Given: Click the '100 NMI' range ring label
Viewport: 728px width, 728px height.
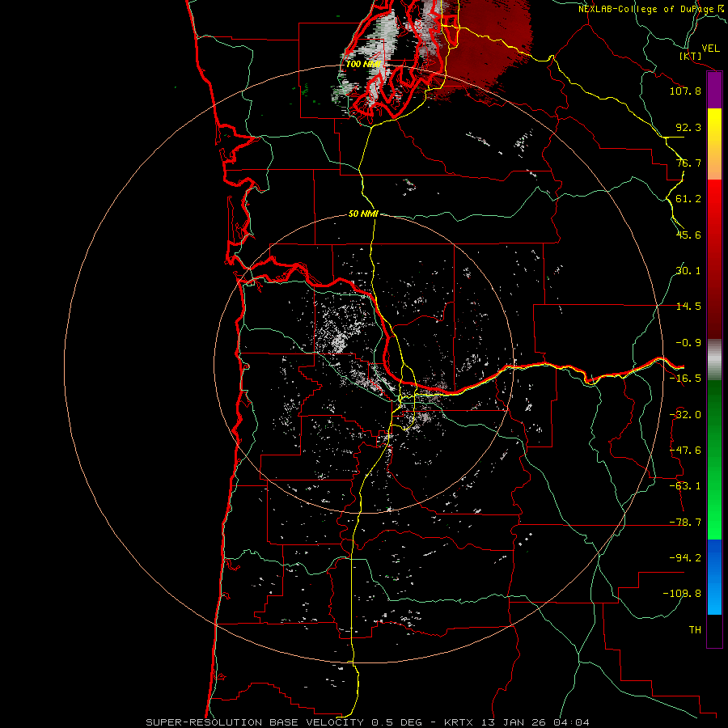Looking at the screenshot, I should (x=363, y=64).
